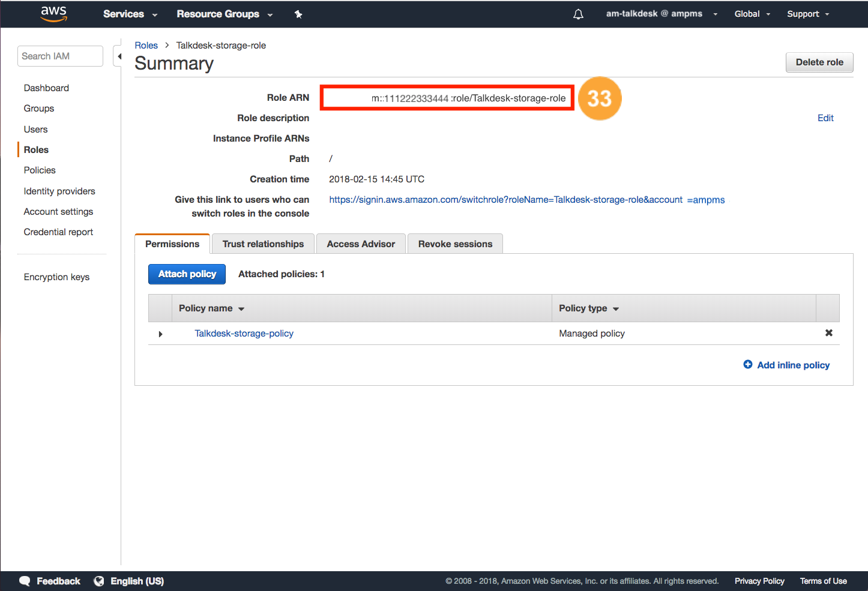868x591 pixels.
Task: Open the am-talkdesk @ ampms account menu
Action: (662, 14)
